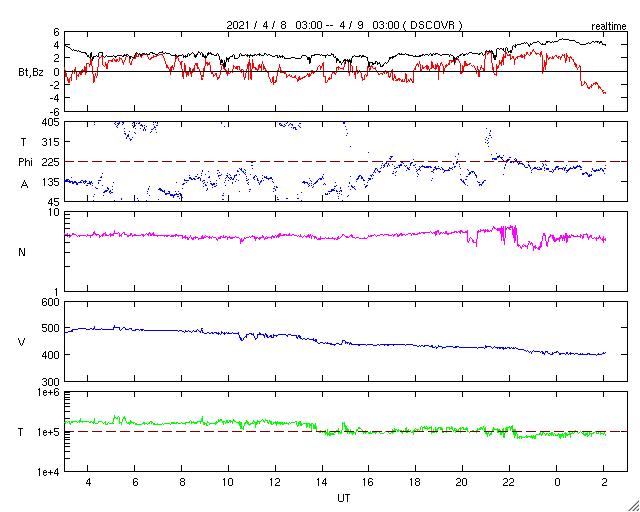Click the 'Bt,Bz' axis label
Screen dimensions: 640x512
coord(31,74)
